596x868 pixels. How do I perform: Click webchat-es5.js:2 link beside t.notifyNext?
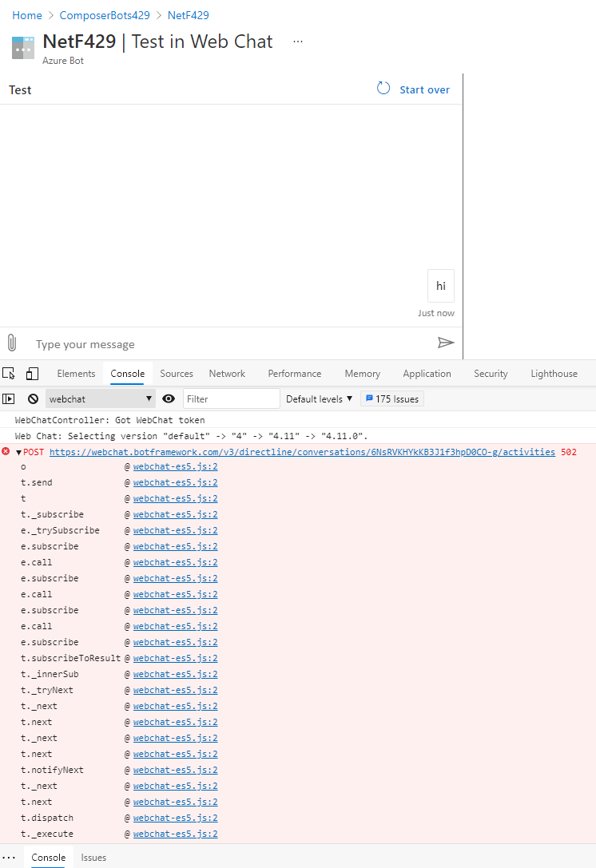(175, 770)
